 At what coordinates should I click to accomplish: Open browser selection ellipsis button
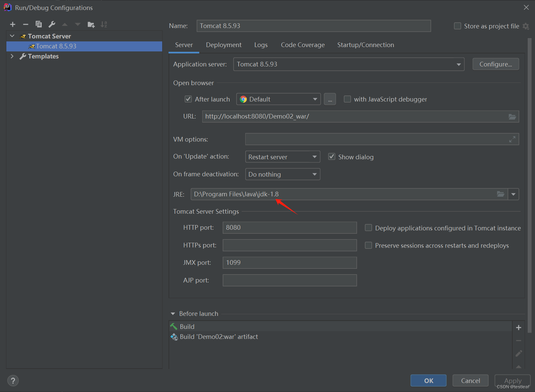click(x=330, y=99)
